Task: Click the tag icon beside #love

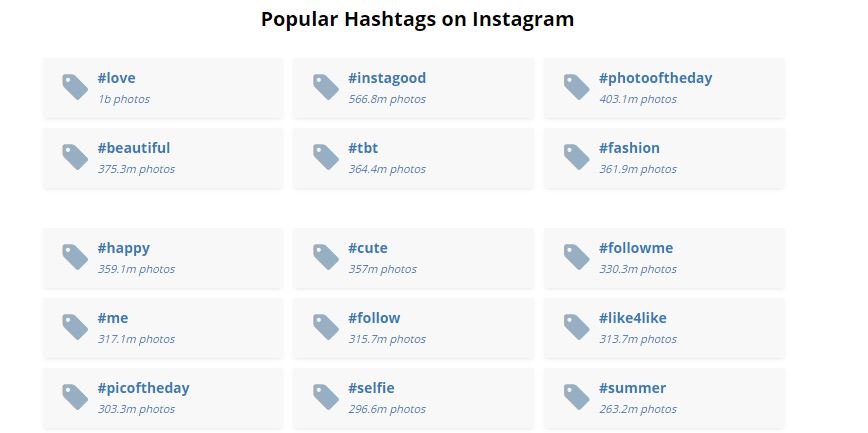Action: click(75, 87)
